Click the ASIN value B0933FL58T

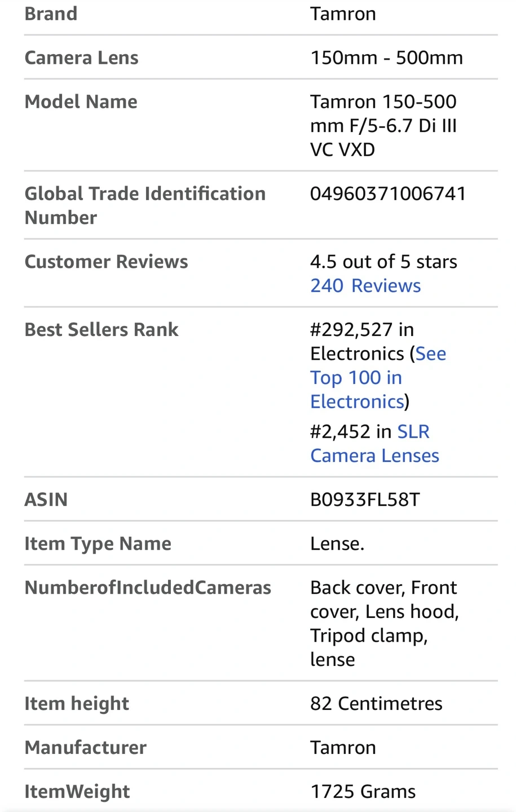click(x=365, y=500)
